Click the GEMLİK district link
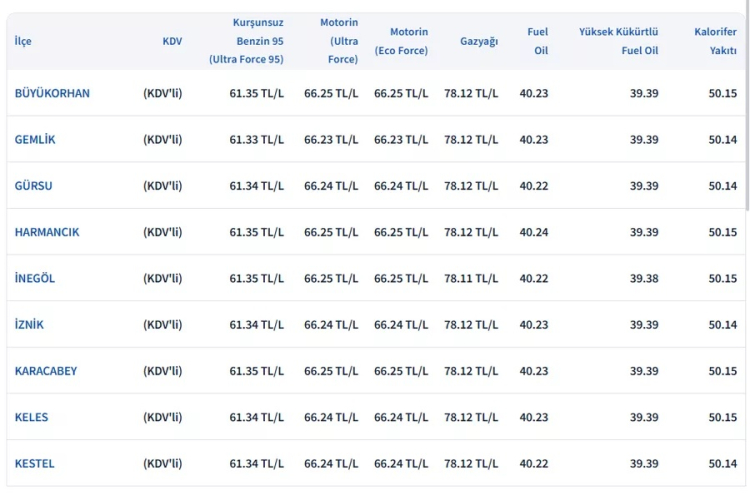The image size is (750, 495). click(x=35, y=139)
